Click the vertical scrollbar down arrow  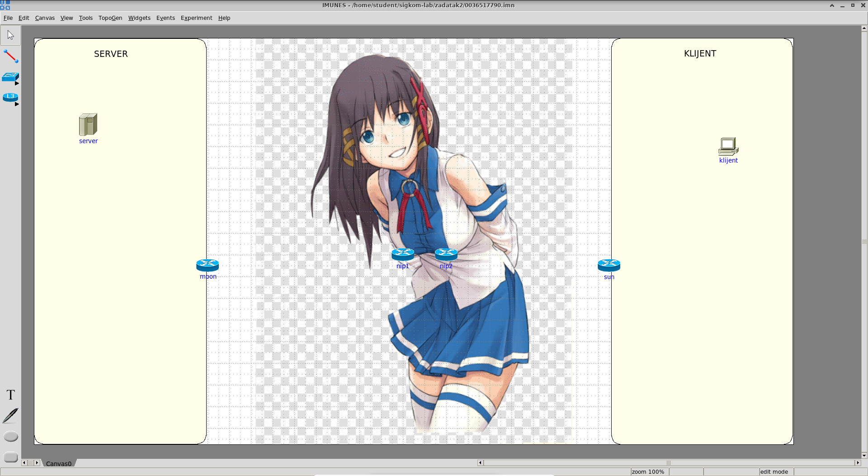864,455
